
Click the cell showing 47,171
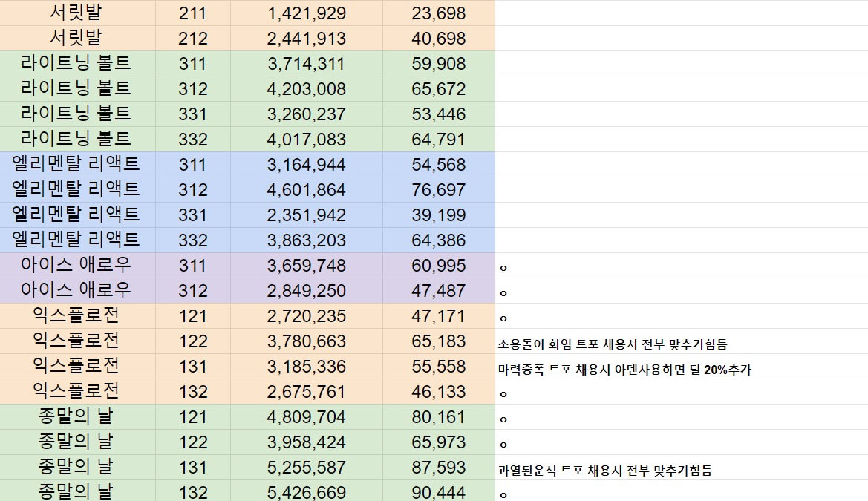(x=438, y=316)
